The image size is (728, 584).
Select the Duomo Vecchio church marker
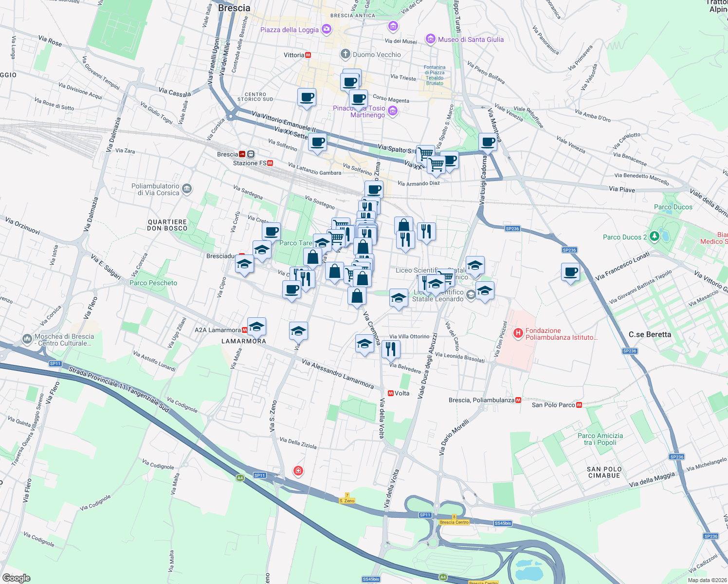tap(345, 54)
